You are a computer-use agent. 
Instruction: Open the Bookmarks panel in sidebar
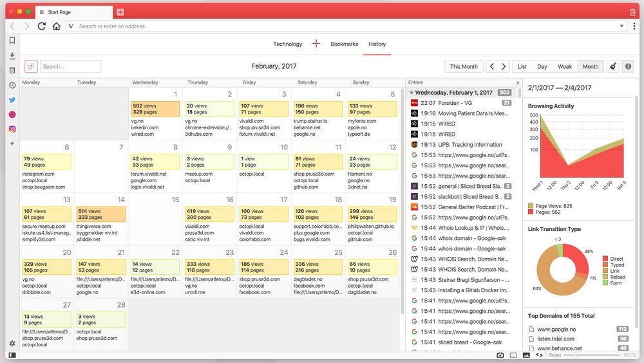[12, 41]
